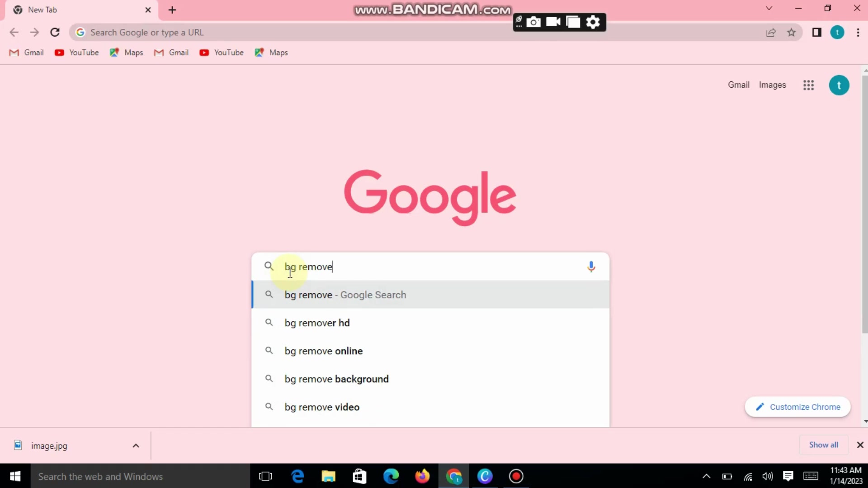Open Images link at top right
The height and width of the screenshot is (488, 868).
(772, 85)
